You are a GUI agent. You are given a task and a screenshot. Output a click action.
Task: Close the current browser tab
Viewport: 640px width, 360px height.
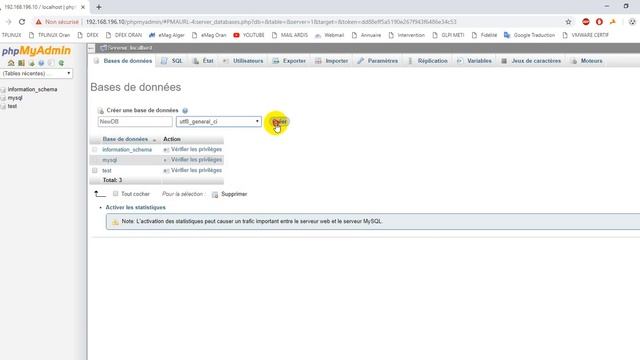(83, 7)
